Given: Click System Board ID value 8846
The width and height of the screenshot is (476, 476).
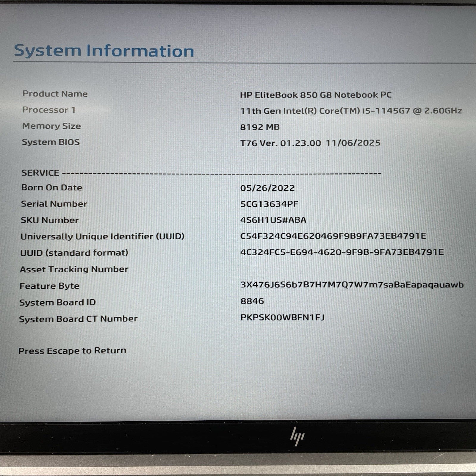Looking at the screenshot, I should [252, 301].
